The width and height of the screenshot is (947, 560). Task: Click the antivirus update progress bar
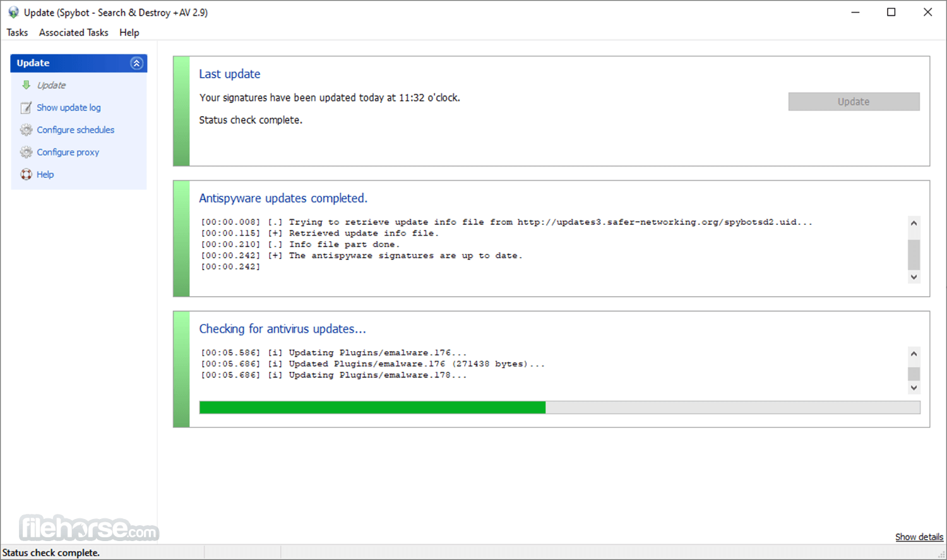click(559, 407)
